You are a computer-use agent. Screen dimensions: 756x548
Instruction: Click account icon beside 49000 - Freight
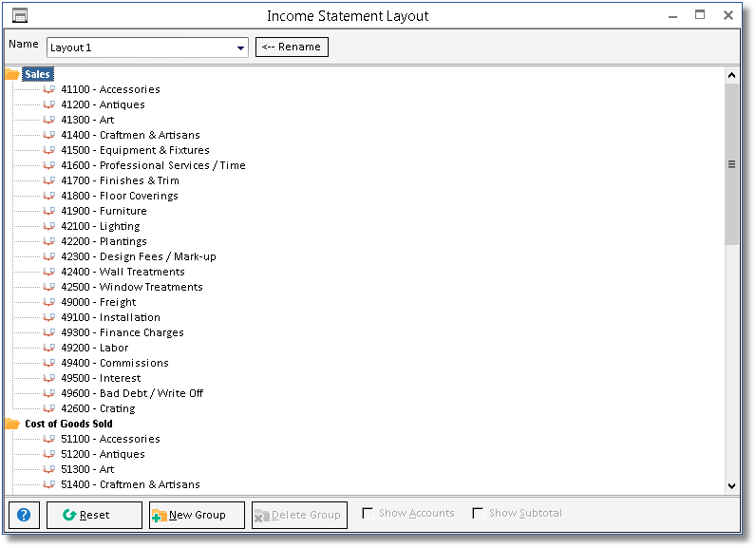[x=48, y=302]
